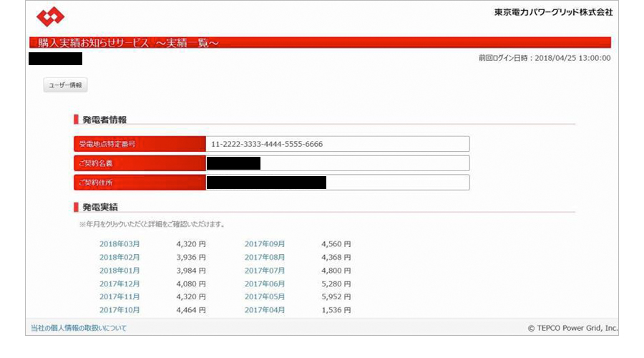Open the 2017年08月 record
The width and height of the screenshot is (644, 358).
point(265,257)
